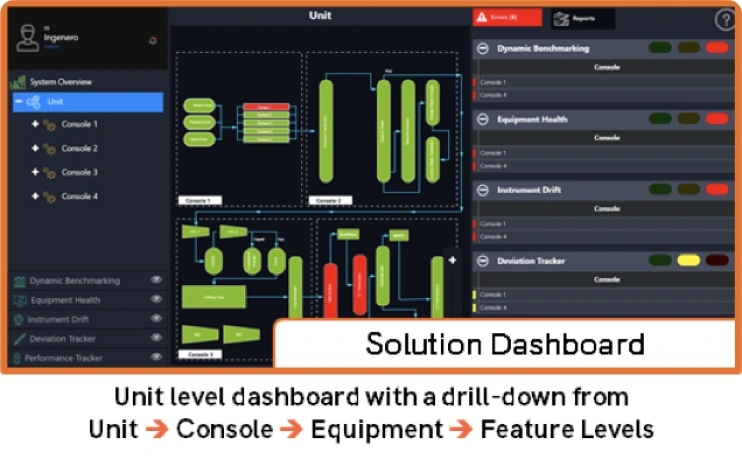742x462 pixels.
Task: Switch to the Reports tab
Action: tap(583, 18)
